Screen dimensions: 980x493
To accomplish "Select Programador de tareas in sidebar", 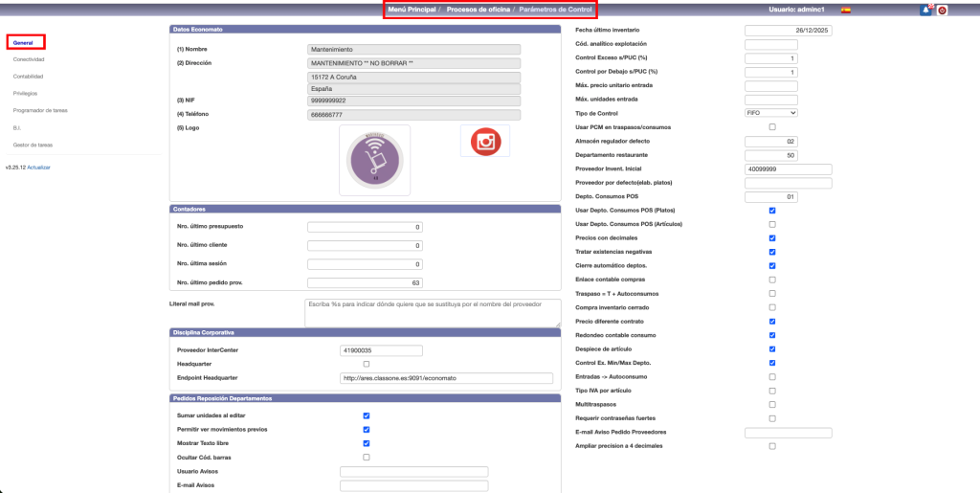I will [40, 110].
